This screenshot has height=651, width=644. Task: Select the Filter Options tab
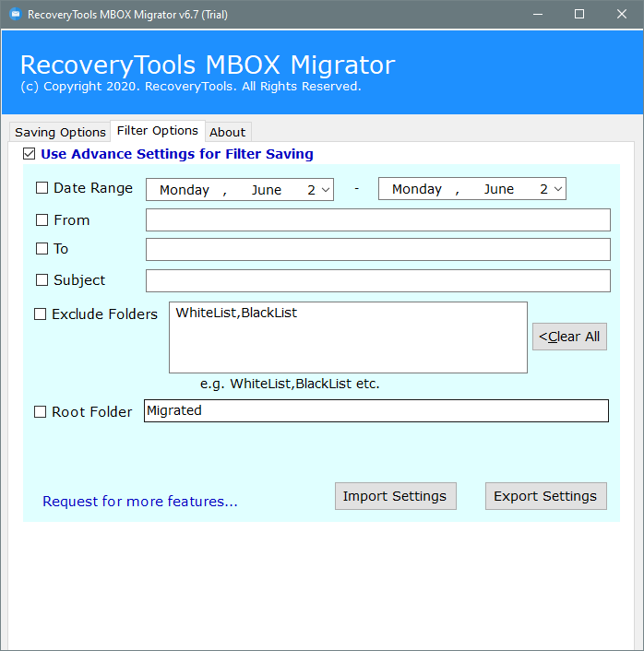pos(158,131)
